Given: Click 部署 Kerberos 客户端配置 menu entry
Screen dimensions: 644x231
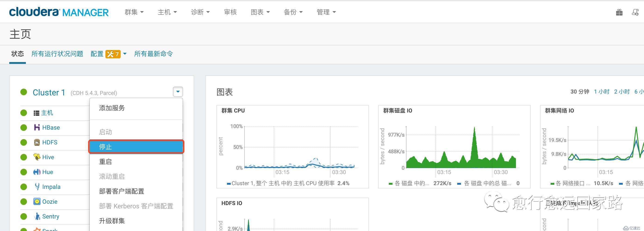Looking at the screenshot, I should point(136,206).
